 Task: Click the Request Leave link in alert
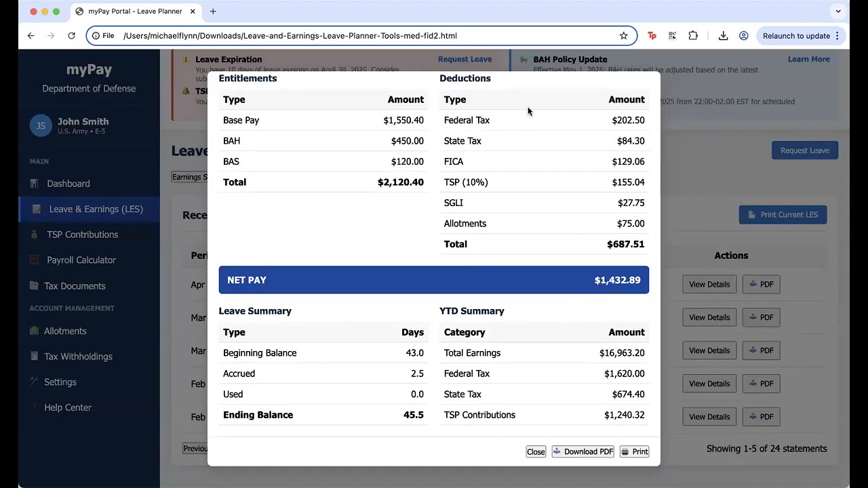(x=465, y=60)
